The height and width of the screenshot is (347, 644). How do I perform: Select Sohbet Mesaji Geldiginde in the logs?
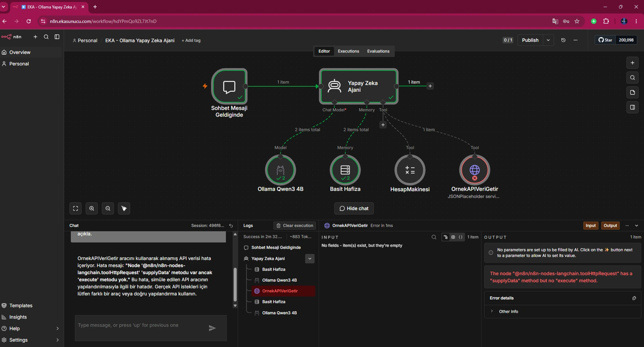(279, 248)
